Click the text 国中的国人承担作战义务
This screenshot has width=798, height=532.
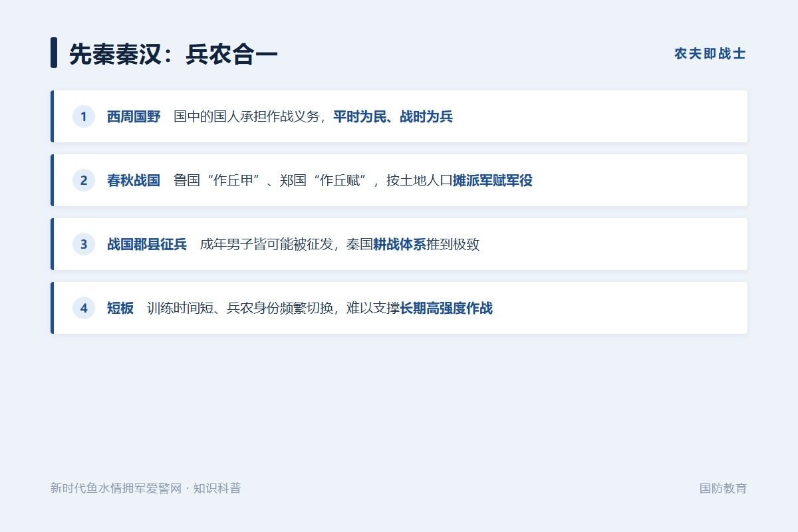[247, 117]
